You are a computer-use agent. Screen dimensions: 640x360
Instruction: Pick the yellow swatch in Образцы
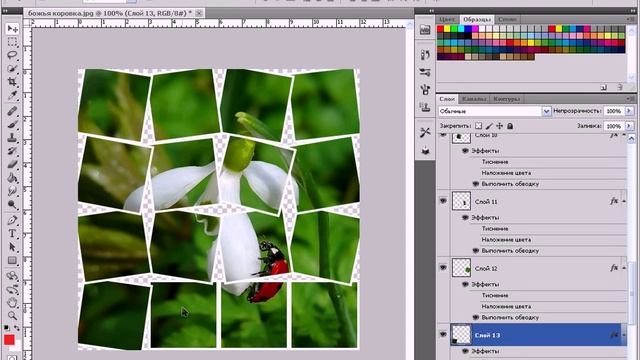pos(447,29)
